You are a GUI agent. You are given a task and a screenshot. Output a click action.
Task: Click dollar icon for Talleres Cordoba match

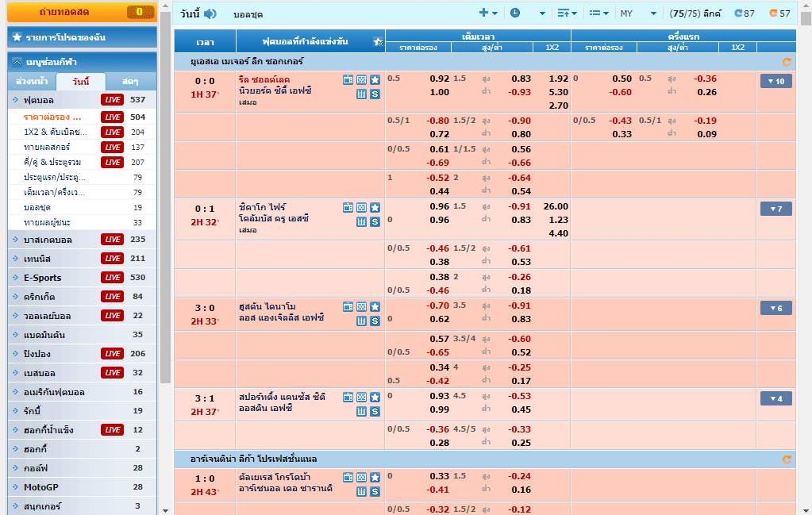click(375, 492)
